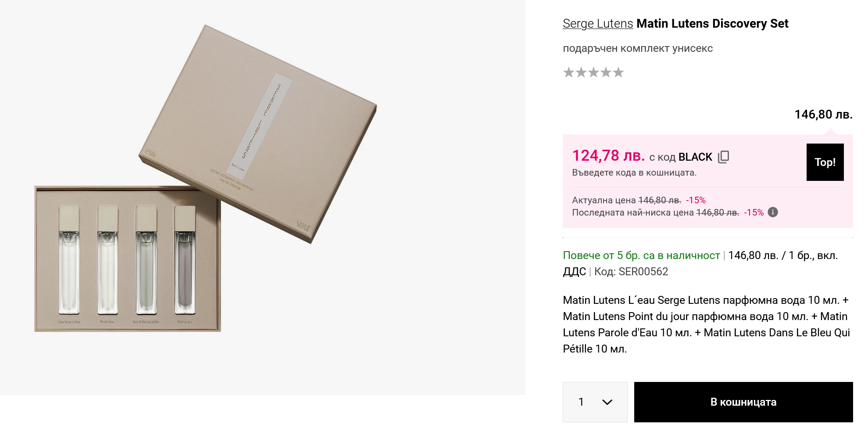Click the third rating star
868x432 pixels.
coord(593,72)
